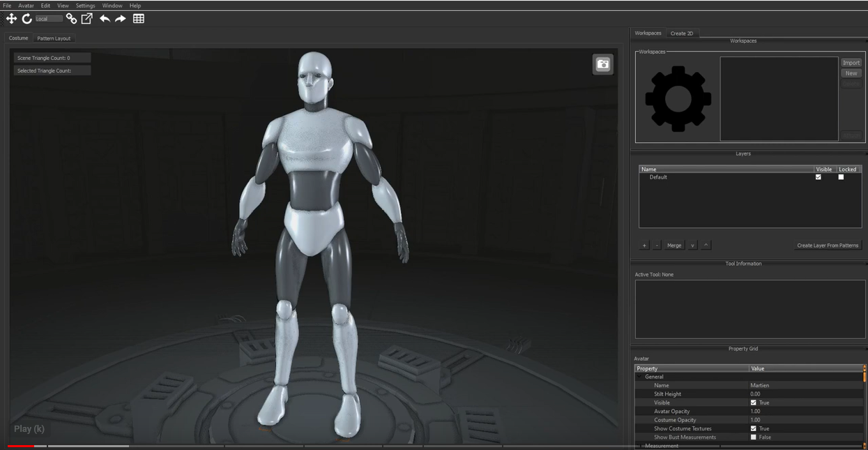Switch to the Pattern Layout tab
This screenshot has width=868, height=450.
click(x=54, y=38)
